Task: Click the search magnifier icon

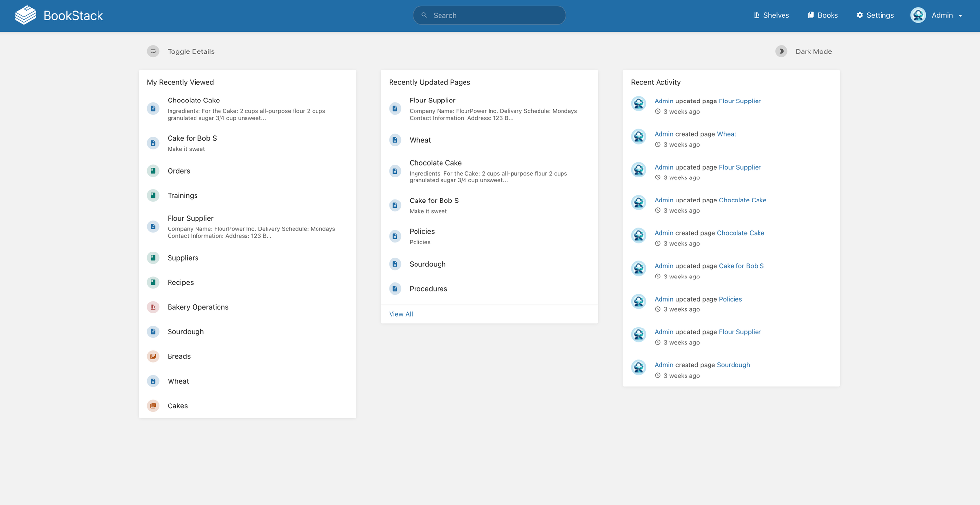Action: [x=424, y=15]
